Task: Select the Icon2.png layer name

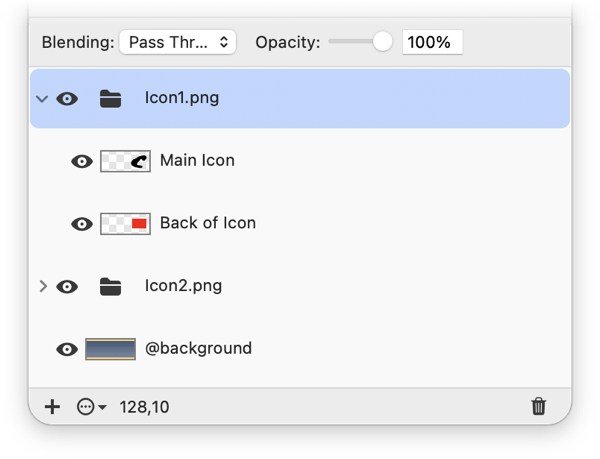Action: [x=183, y=286]
